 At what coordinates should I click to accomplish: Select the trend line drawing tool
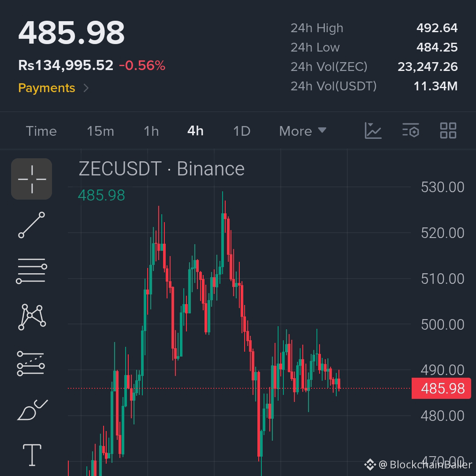coord(32,225)
